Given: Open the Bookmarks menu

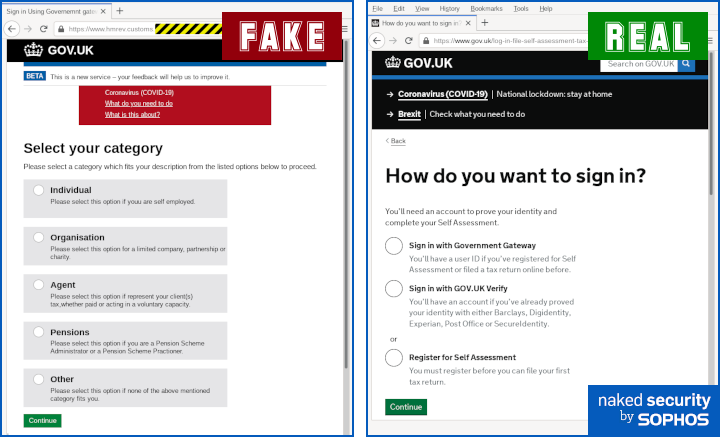Looking at the screenshot, I should tap(486, 9).
